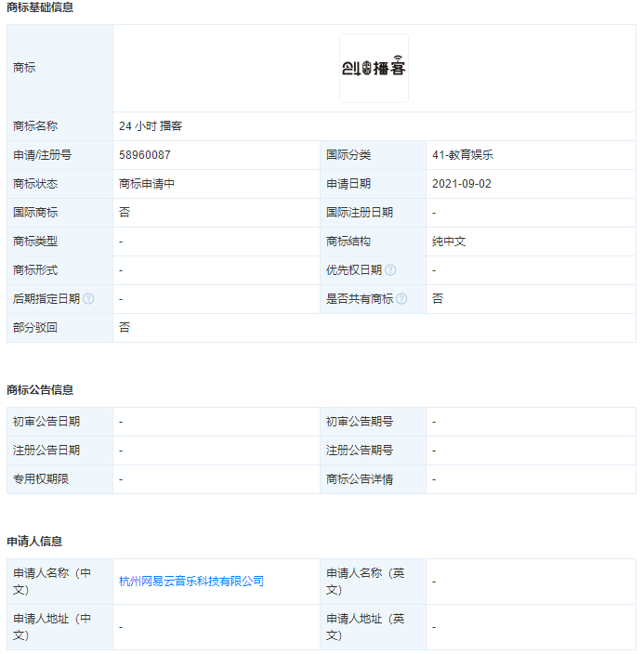
Task: Click the 商标 label cell beside logo
Action: 59,68
